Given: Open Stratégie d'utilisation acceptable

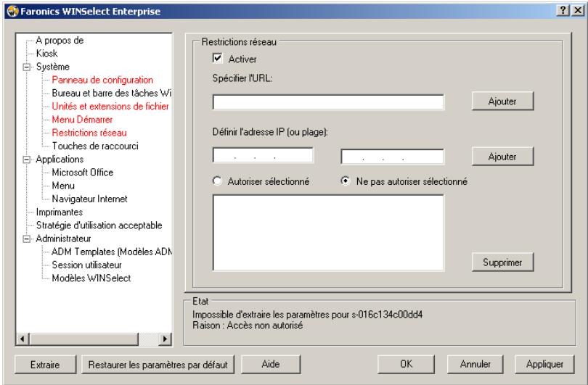Looking at the screenshot, I should tap(99, 225).
